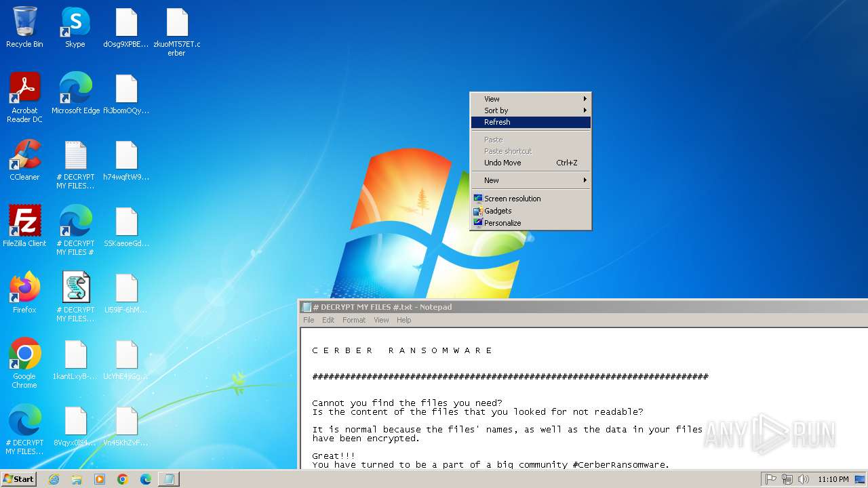This screenshot has width=868, height=488.
Task: Open Personalize from the context menu
Action: point(531,223)
